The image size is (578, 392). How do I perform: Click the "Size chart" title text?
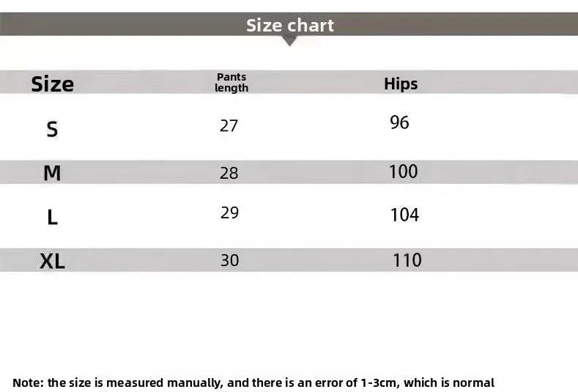[x=289, y=25]
